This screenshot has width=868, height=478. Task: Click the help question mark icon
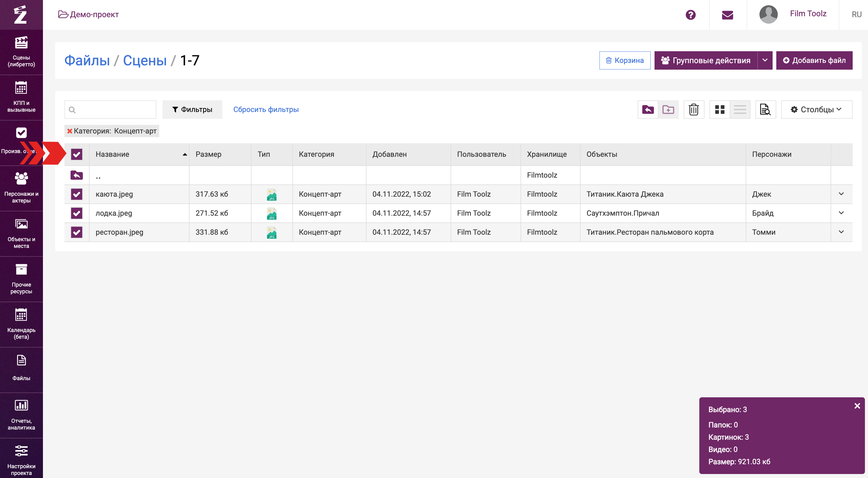690,15
